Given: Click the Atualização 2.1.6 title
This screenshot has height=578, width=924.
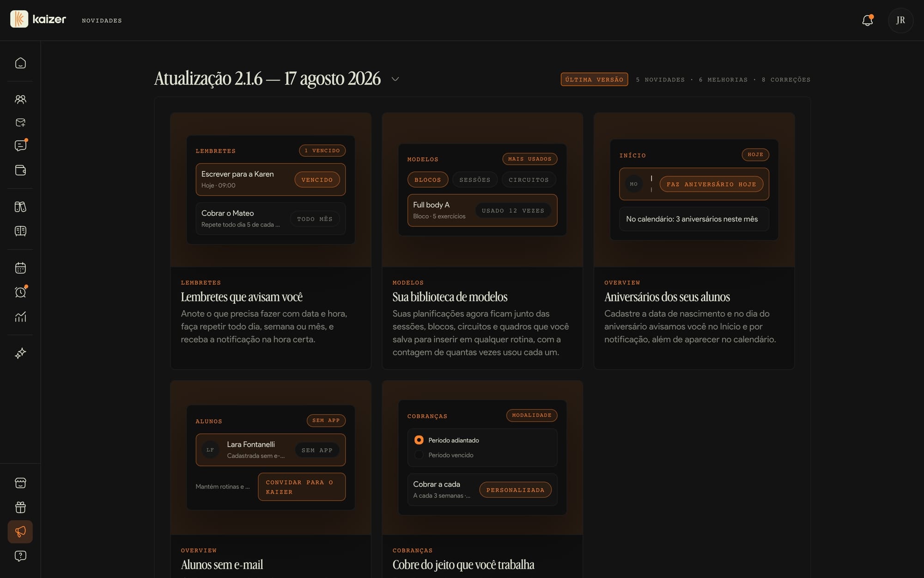Looking at the screenshot, I should click(x=267, y=79).
